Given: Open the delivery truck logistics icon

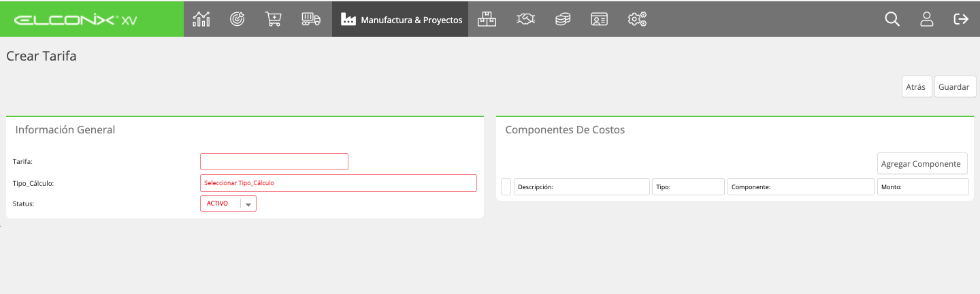Looking at the screenshot, I should 311,19.
